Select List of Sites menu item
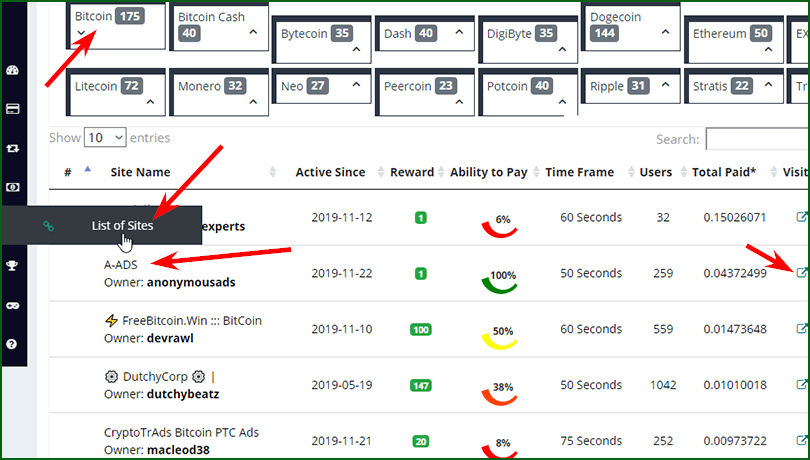Screen dimensions: 810x460 pyautogui.click(x=122, y=225)
